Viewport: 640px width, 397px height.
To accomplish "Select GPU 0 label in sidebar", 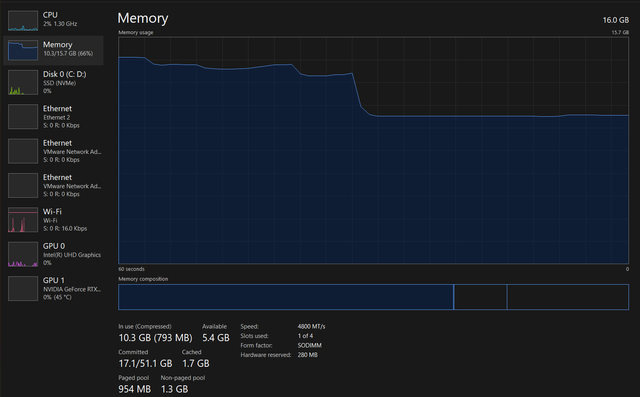I will point(54,246).
